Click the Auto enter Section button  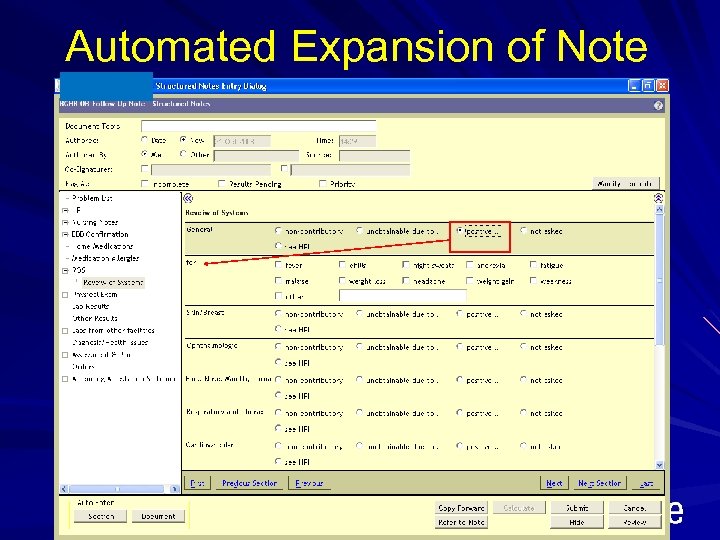[101, 516]
